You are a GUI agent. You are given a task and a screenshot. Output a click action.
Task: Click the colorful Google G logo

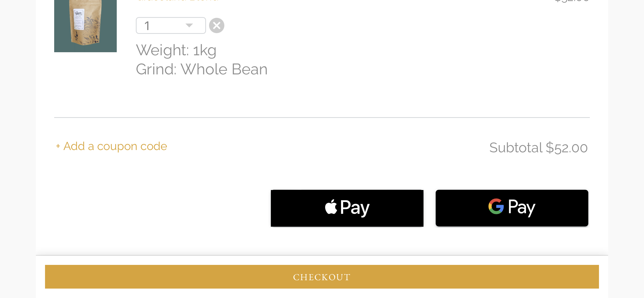click(496, 206)
